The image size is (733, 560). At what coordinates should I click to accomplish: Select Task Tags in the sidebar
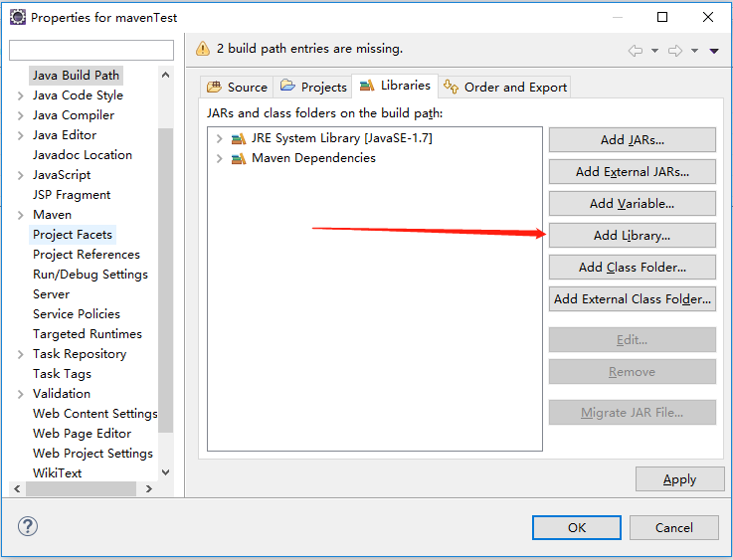pos(62,374)
